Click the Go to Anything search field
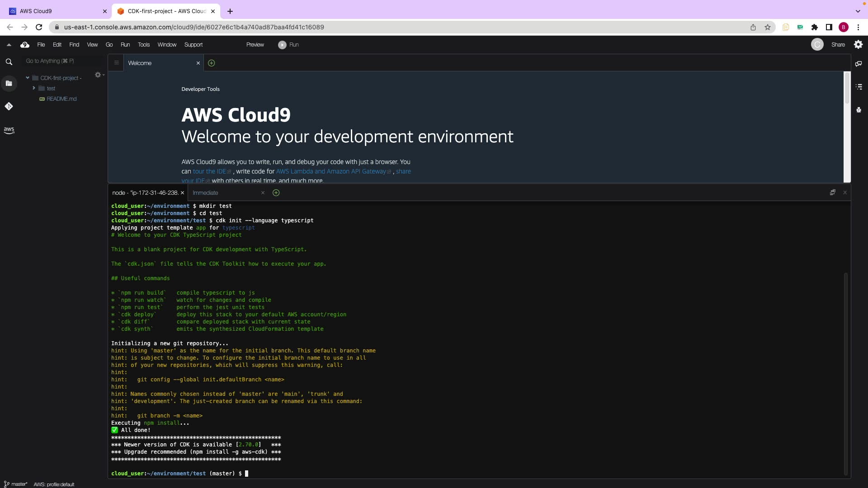Screen dimensions: 868x488 63,61
